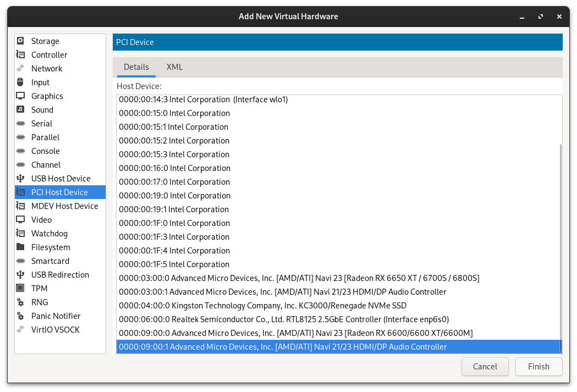The image size is (577, 392).
Task: Switch to the XML tab
Action: pyautogui.click(x=174, y=67)
